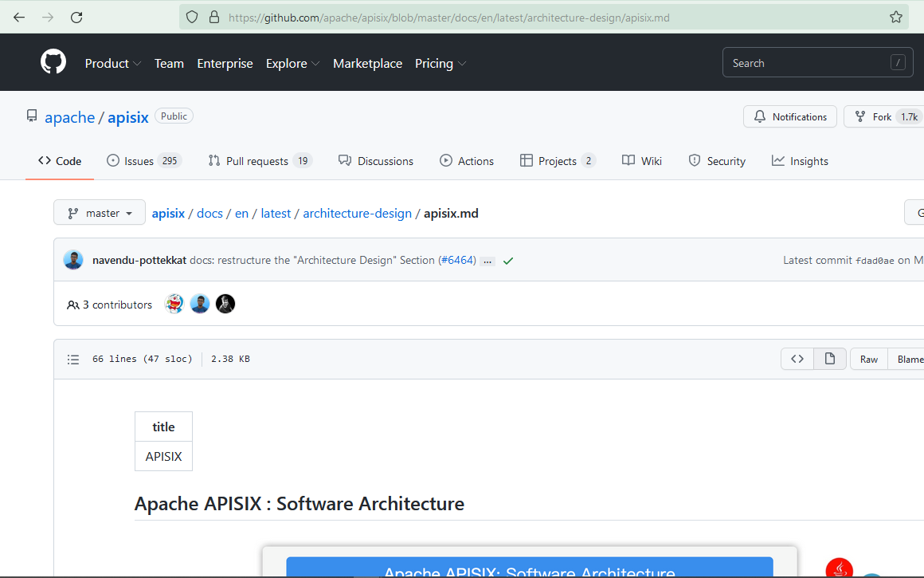The image size is (924, 578).
Task: Click the bell icon in Notifications
Action: point(760,116)
